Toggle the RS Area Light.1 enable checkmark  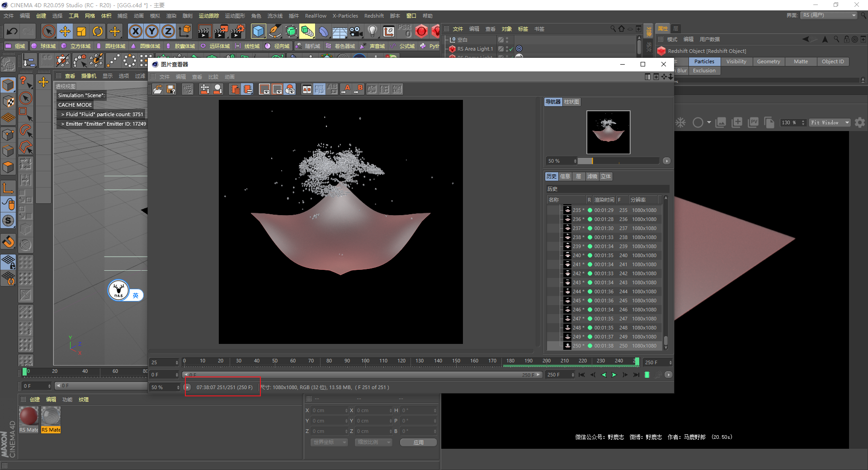[x=511, y=49]
